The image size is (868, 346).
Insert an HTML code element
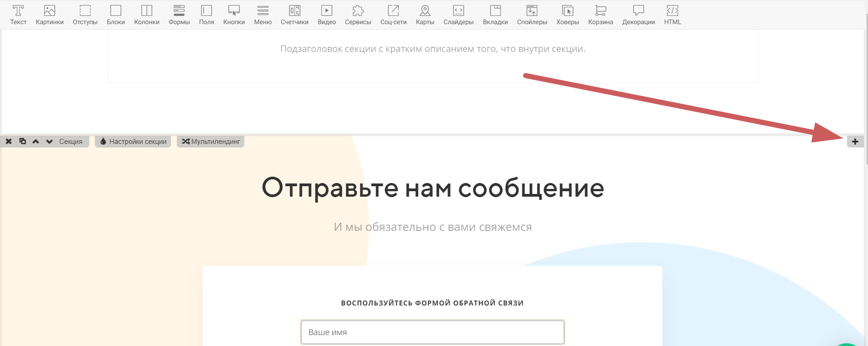[x=672, y=15]
